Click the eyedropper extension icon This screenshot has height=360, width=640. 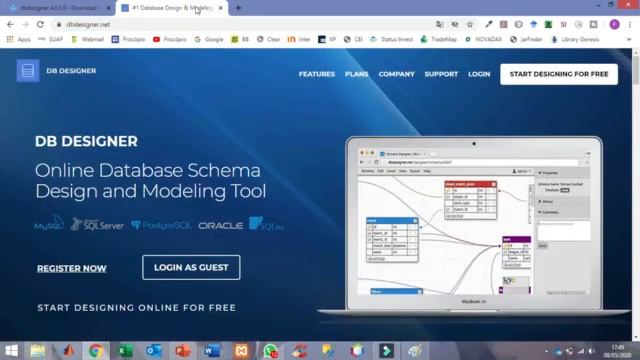[489, 24]
